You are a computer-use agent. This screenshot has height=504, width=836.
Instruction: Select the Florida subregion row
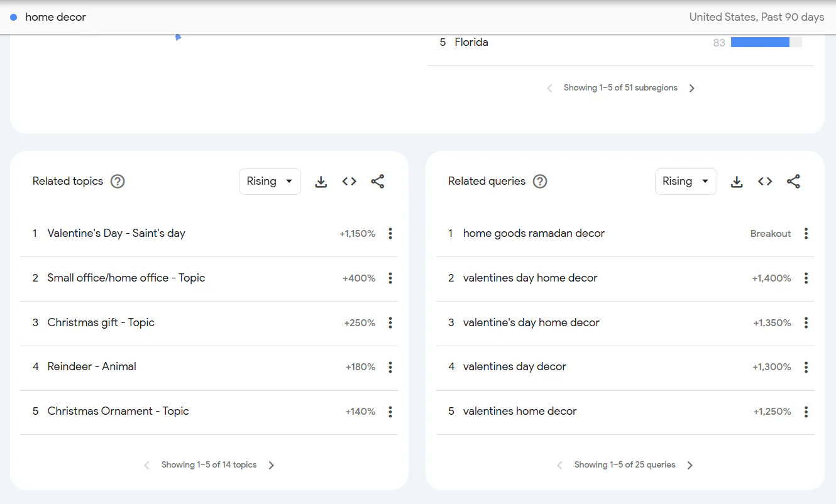pos(620,42)
